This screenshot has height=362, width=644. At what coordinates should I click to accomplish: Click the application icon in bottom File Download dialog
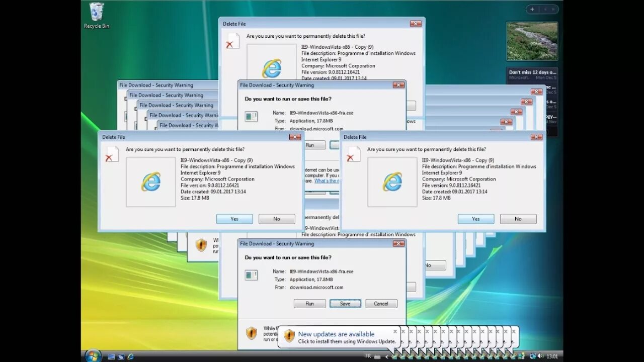coord(251,275)
